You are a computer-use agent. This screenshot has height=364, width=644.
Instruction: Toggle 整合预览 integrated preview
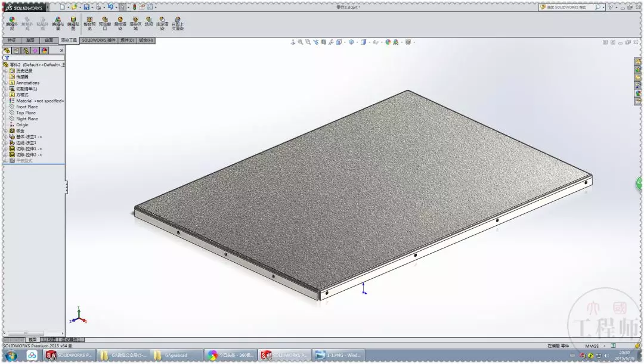click(89, 24)
